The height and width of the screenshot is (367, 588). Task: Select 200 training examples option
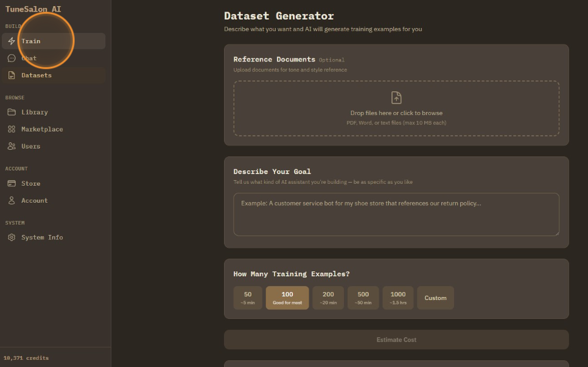(328, 298)
